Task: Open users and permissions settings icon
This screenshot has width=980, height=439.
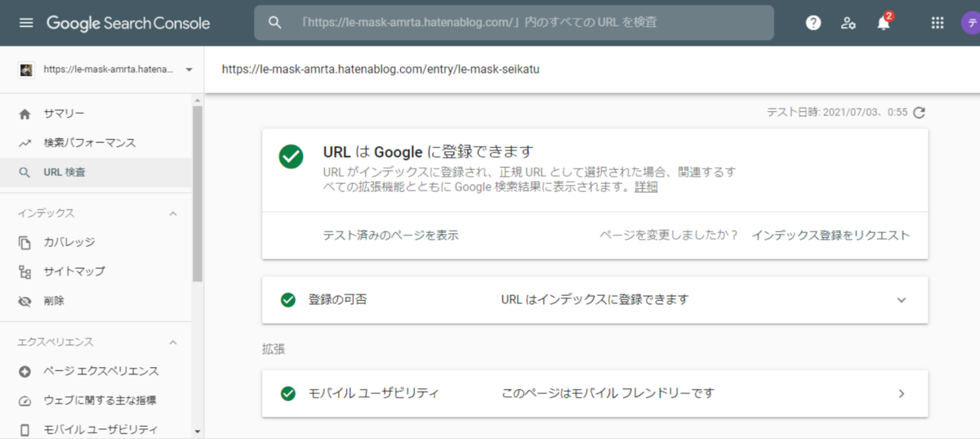Action: [x=849, y=23]
